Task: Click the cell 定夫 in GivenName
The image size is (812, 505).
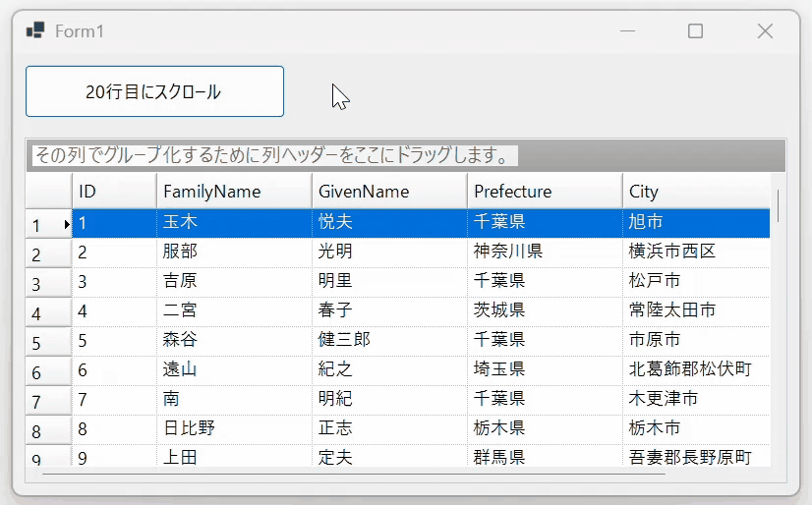Action: coord(389,456)
